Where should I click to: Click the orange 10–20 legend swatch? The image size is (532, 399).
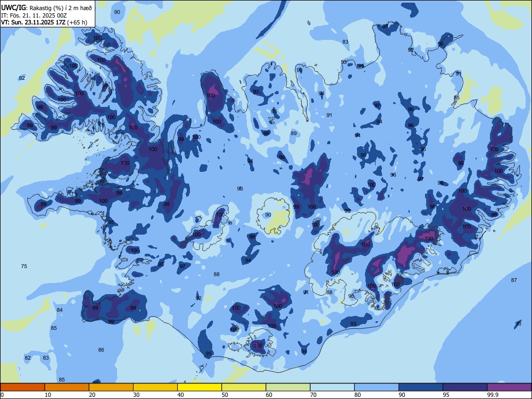coord(67,387)
